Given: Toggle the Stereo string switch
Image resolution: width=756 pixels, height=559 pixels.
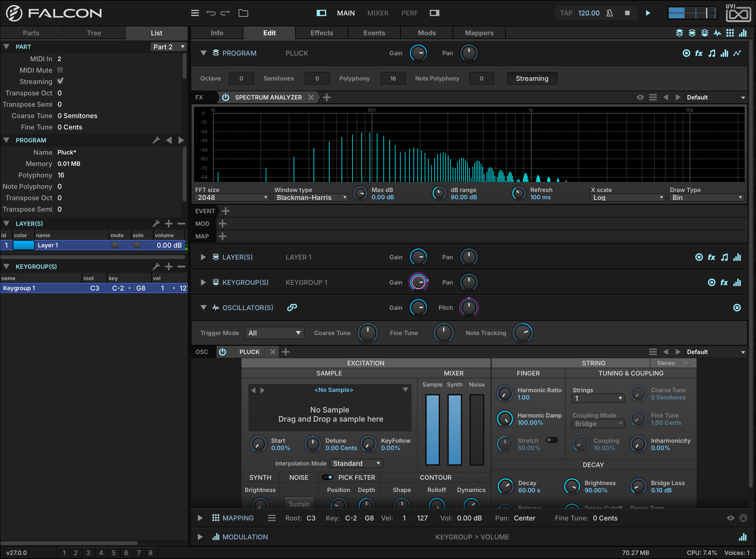Looking at the screenshot, I should point(688,363).
